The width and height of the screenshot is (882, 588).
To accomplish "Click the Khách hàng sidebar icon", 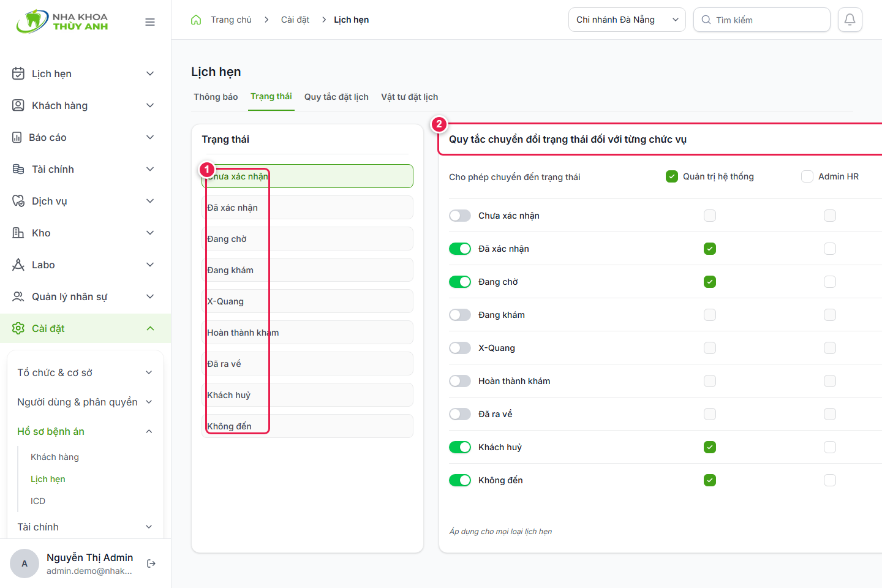I will (x=18, y=105).
